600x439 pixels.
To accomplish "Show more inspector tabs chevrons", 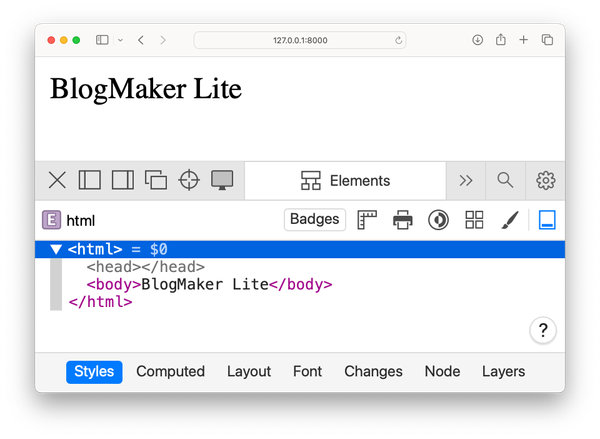I will click(466, 180).
